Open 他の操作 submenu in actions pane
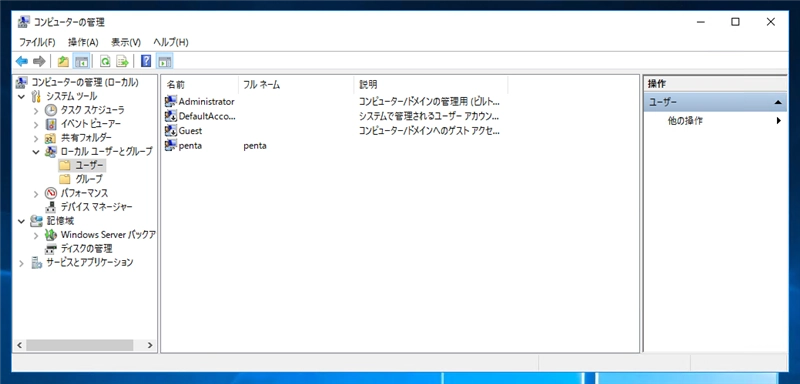800x384 pixels. [715, 121]
